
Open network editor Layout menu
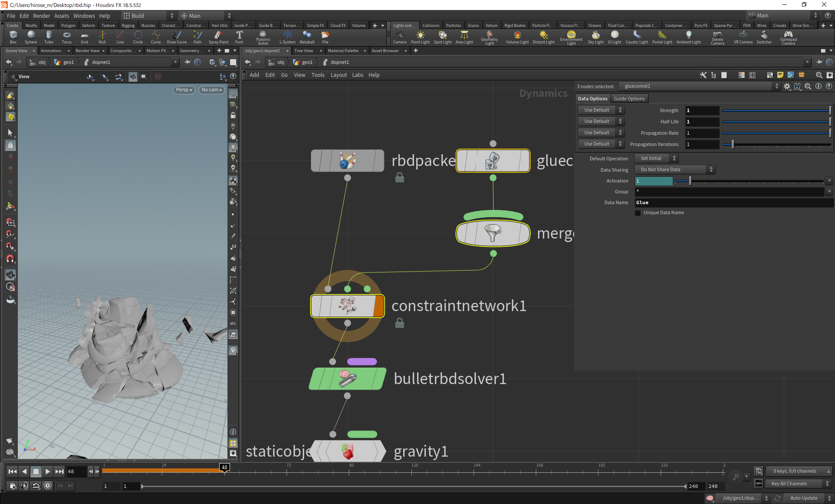coord(338,75)
